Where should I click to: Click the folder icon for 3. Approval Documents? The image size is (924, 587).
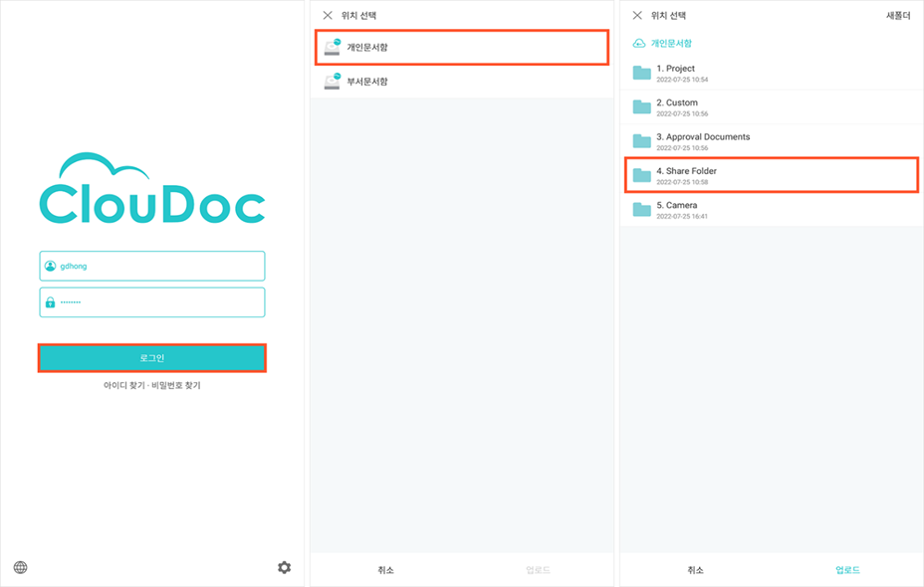[x=642, y=141]
